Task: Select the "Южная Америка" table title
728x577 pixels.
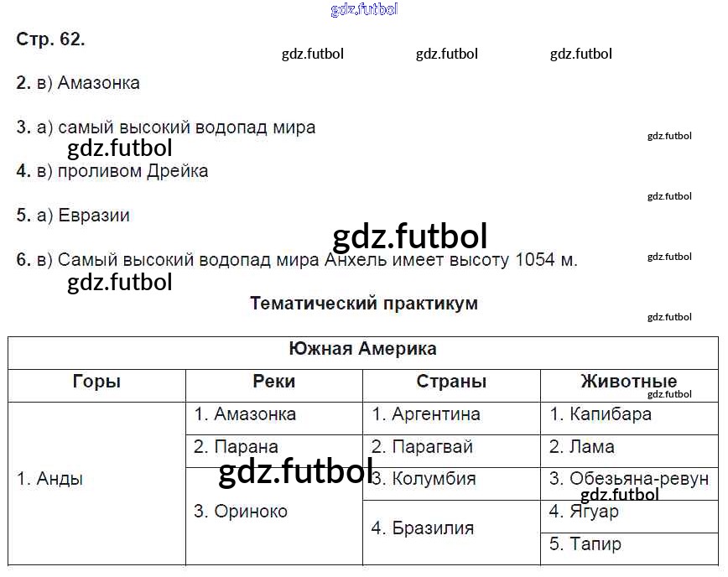Action: (x=362, y=349)
